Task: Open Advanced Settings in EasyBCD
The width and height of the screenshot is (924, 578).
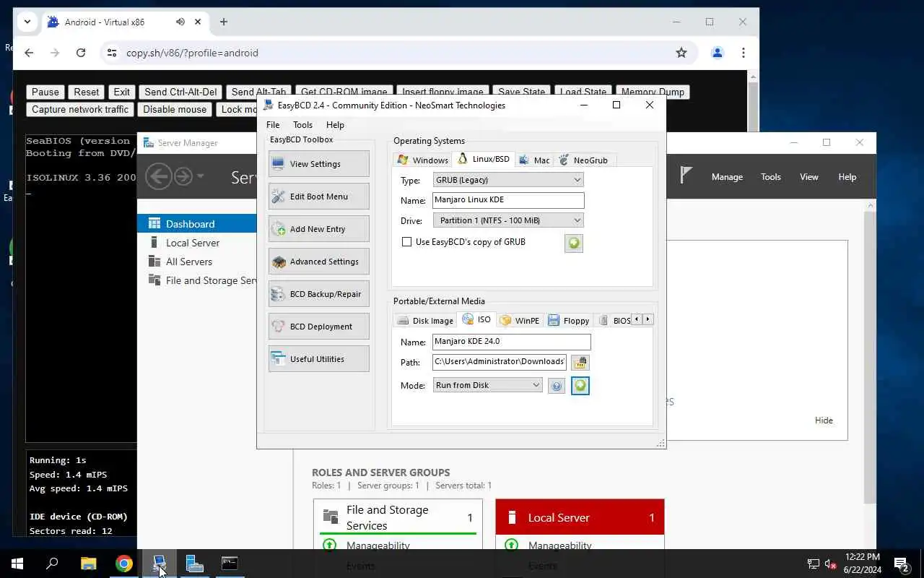Action: (318, 262)
